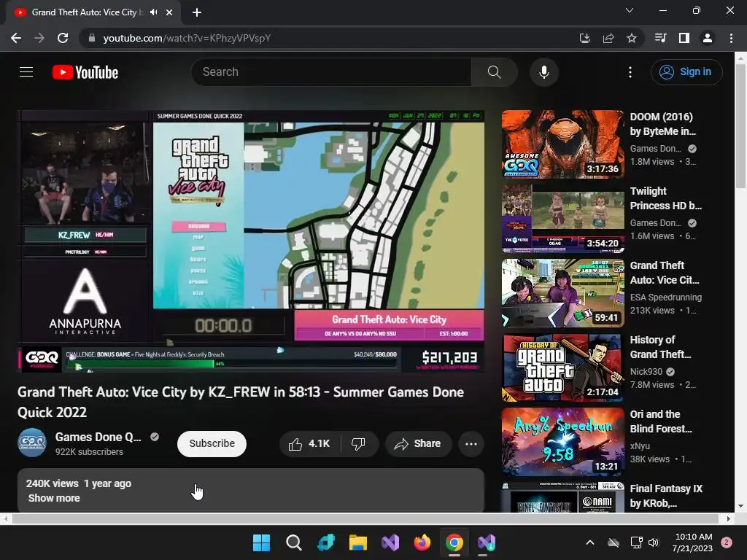Open Games Done Quick channel avatar
747x560 pixels.
click(x=32, y=443)
